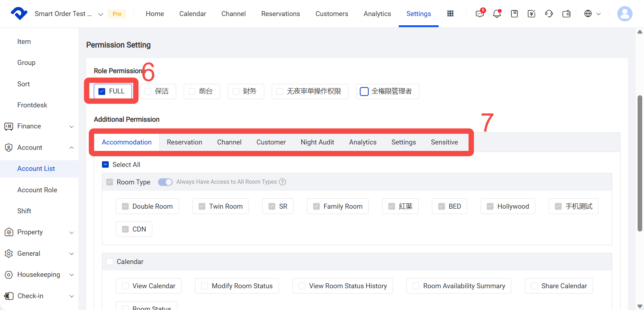
Task: Open Calendar in the top navigation
Action: (193, 14)
